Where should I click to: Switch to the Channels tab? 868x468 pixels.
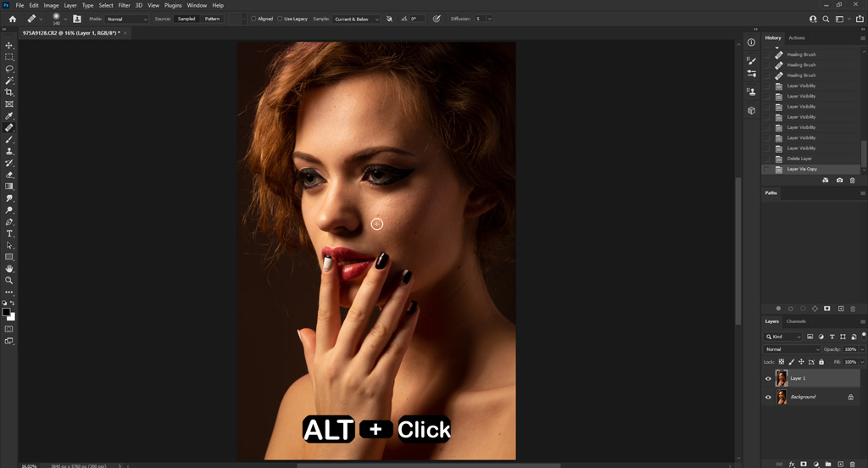tap(796, 321)
